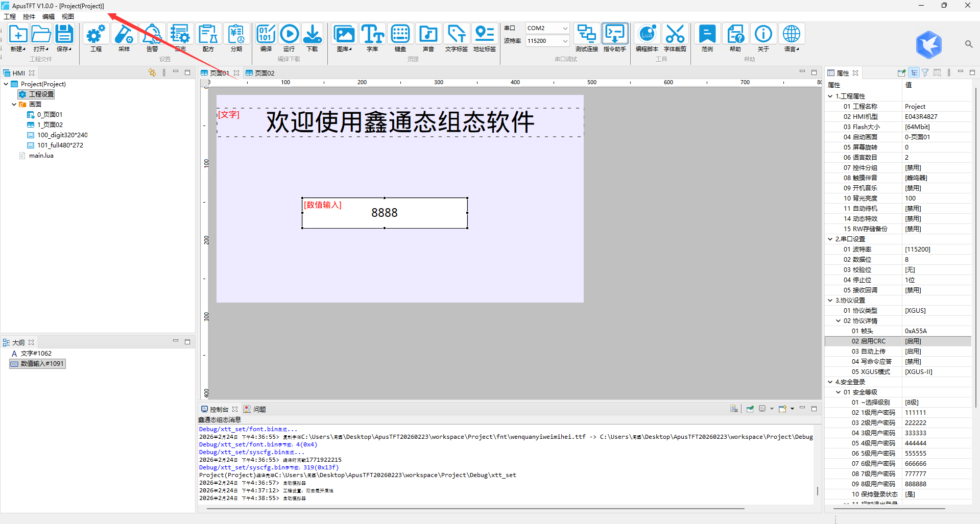This screenshot has width=980, height=524.
Task: Select the 8888 numeric input widget on canvas
Action: point(384,213)
